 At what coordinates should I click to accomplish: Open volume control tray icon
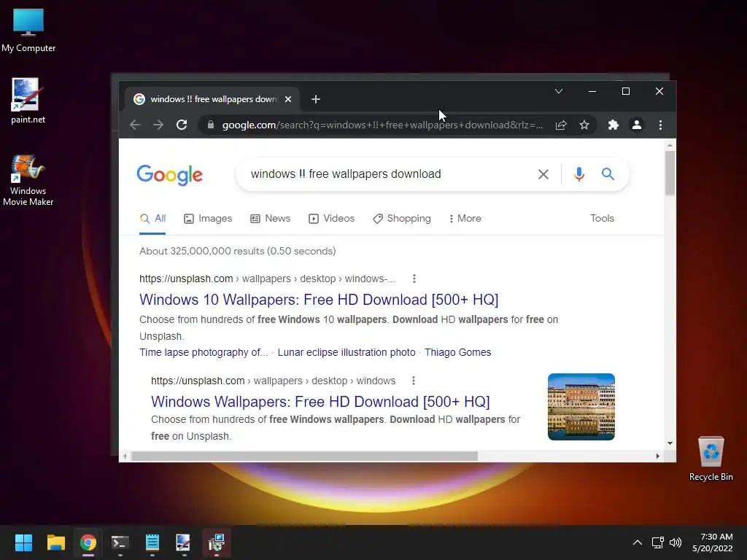pyautogui.click(x=676, y=542)
